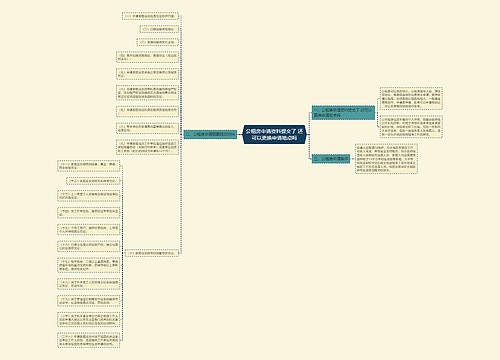This screenshot has width=500, height=360.
Task: Click the sub-branch node marked (十)
Action: click(x=152, y=253)
